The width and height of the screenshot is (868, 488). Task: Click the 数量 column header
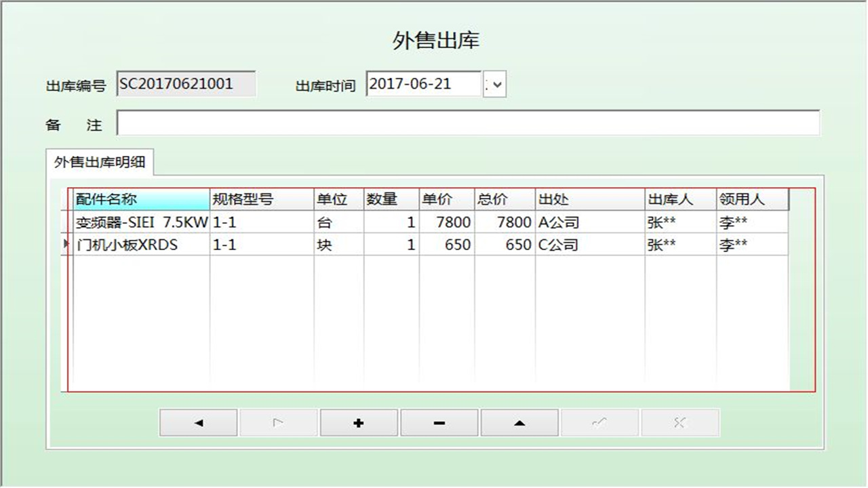point(390,199)
